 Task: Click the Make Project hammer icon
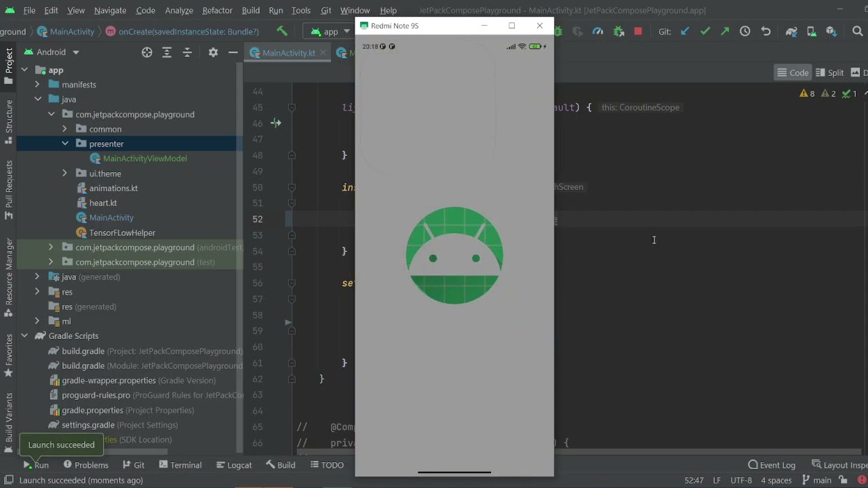(282, 31)
